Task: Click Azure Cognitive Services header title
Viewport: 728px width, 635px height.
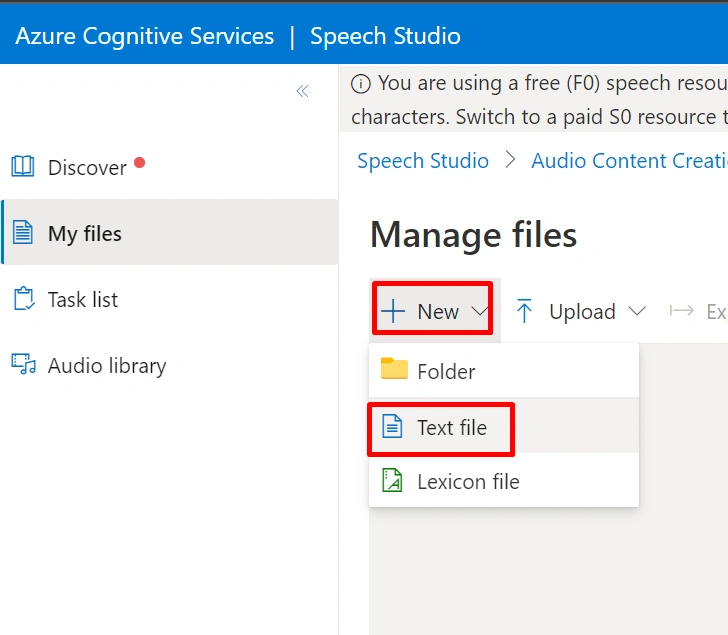Action: [x=144, y=36]
